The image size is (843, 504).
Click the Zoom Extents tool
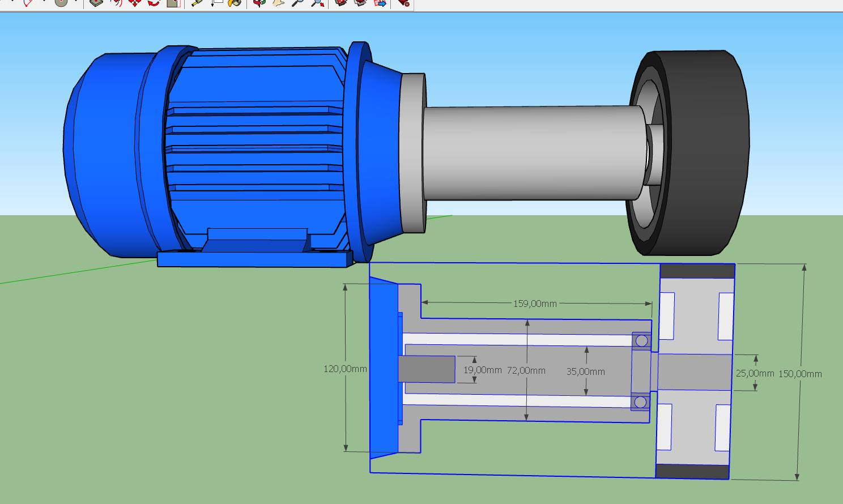(317, 2)
